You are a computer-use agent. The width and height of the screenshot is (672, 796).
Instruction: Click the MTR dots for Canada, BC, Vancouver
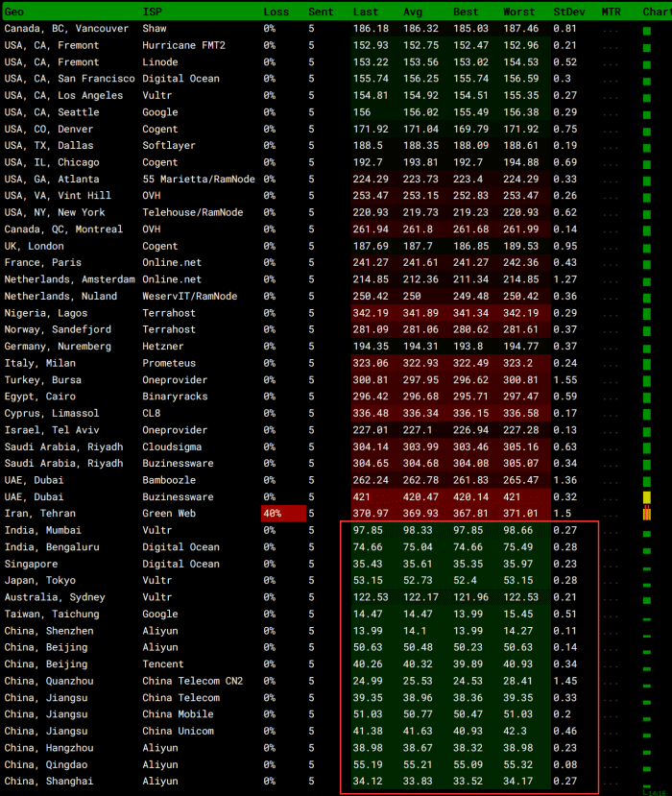(611, 32)
